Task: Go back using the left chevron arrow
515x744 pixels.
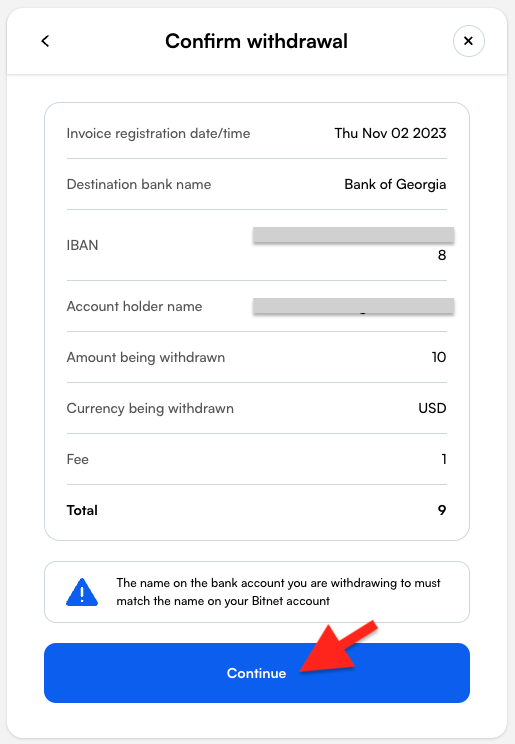Action: tap(46, 41)
